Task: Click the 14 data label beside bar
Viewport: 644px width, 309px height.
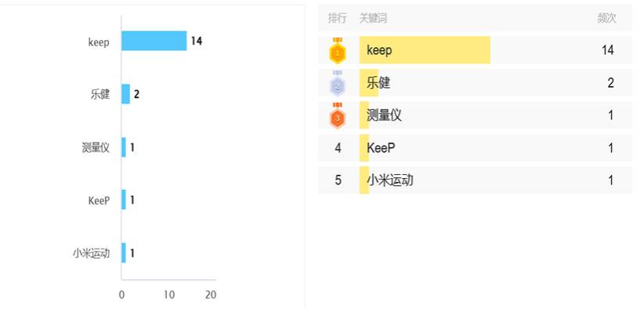Action: tap(197, 41)
